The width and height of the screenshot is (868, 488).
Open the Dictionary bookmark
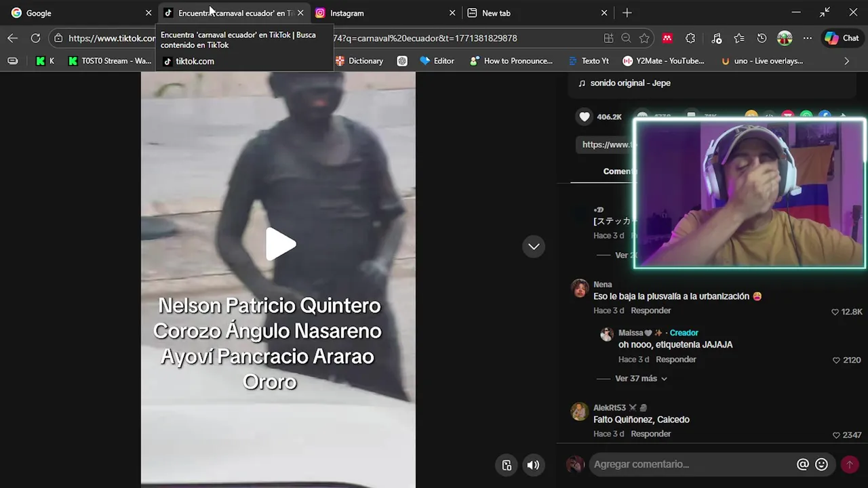(359, 61)
